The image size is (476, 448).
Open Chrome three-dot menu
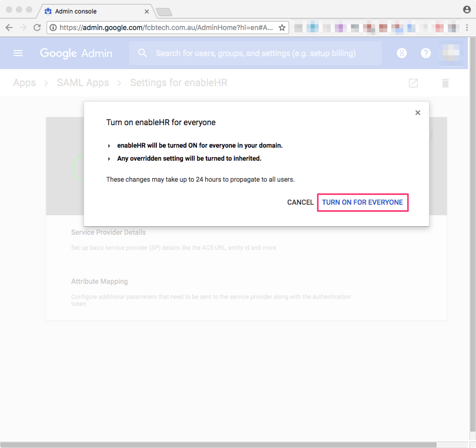[x=467, y=28]
